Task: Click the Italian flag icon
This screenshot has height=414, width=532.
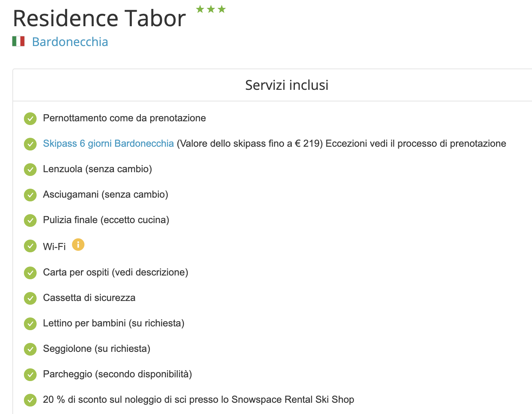Action: tap(18, 41)
